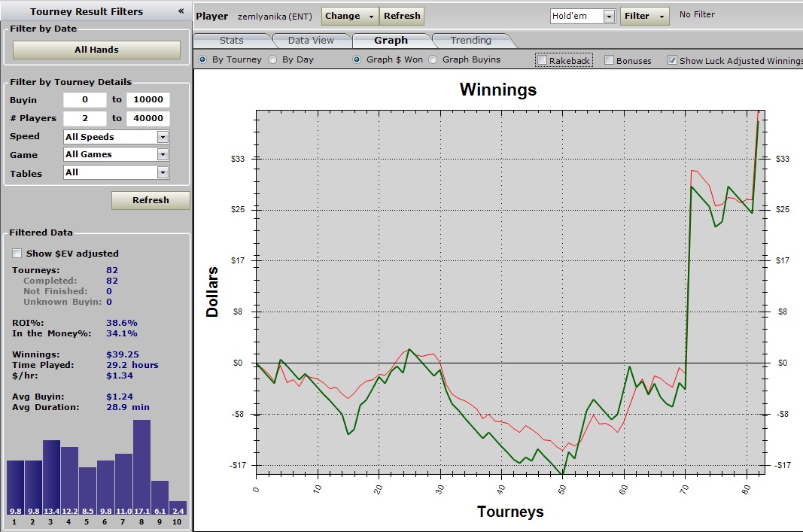The width and height of the screenshot is (803, 532).
Task: Click the minimum Buyin input field
Action: point(84,100)
